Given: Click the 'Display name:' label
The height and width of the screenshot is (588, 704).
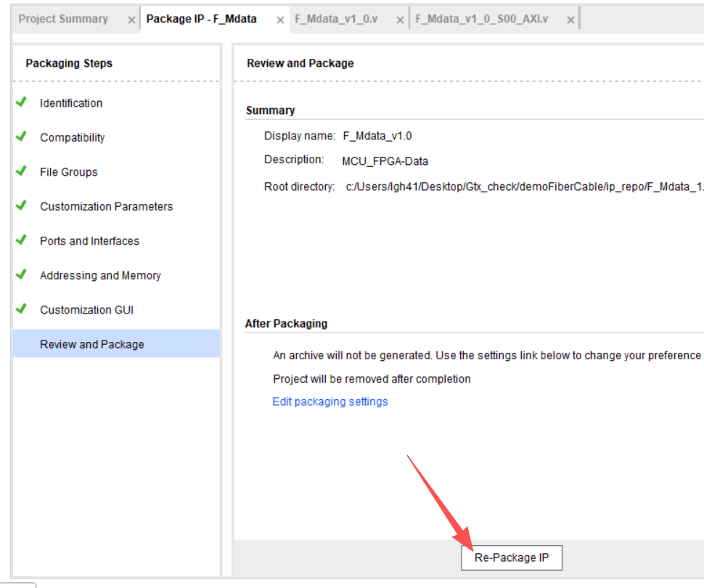Looking at the screenshot, I should (x=300, y=136).
